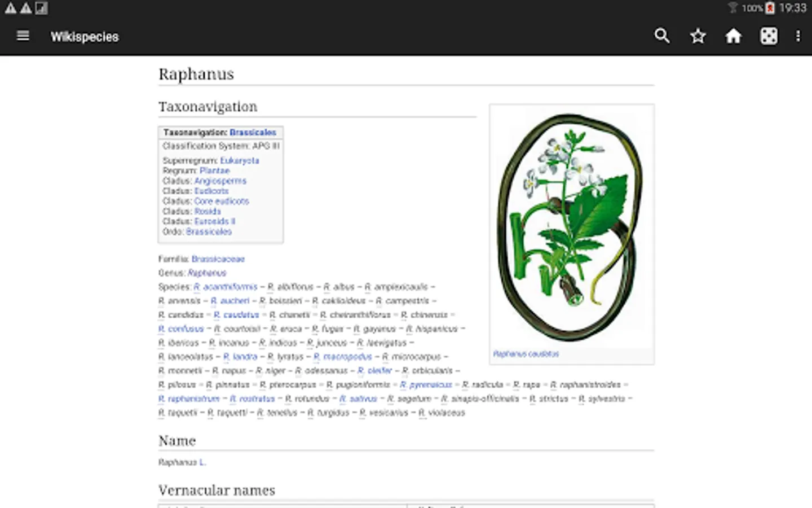
Task: Follow the Plantae regnum link
Action: point(214,170)
